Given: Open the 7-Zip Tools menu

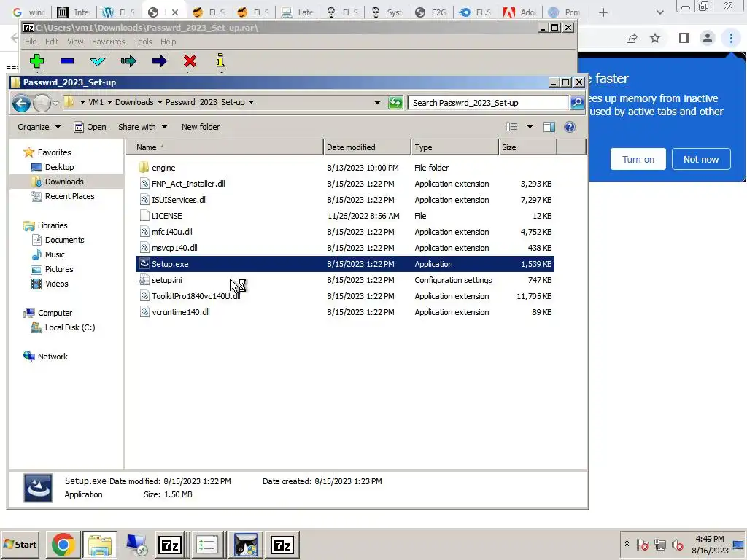Looking at the screenshot, I should 142,42.
